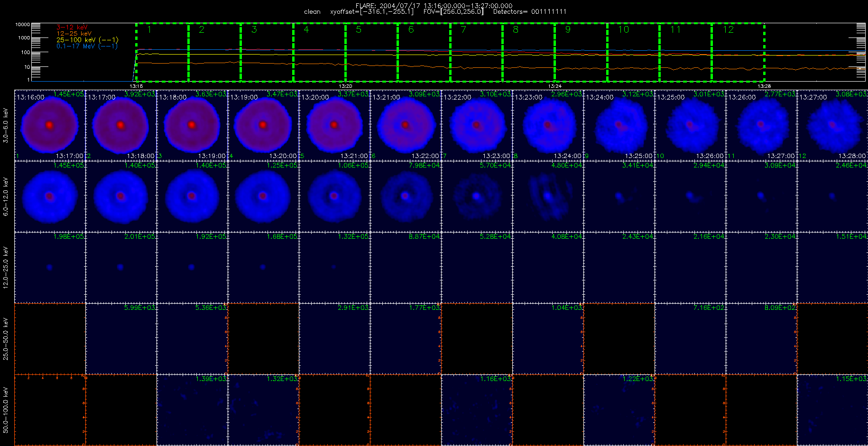
Task: Open the 3.0-6.0 keV image ending 13:28:00
Action: [x=832, y=125]
